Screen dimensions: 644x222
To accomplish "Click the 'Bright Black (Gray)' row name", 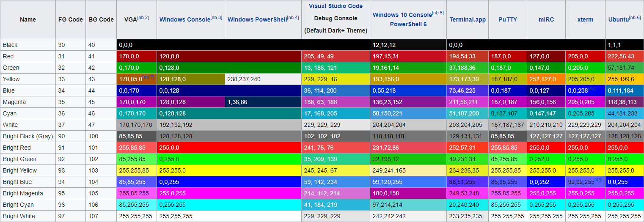I will [28, 136].
